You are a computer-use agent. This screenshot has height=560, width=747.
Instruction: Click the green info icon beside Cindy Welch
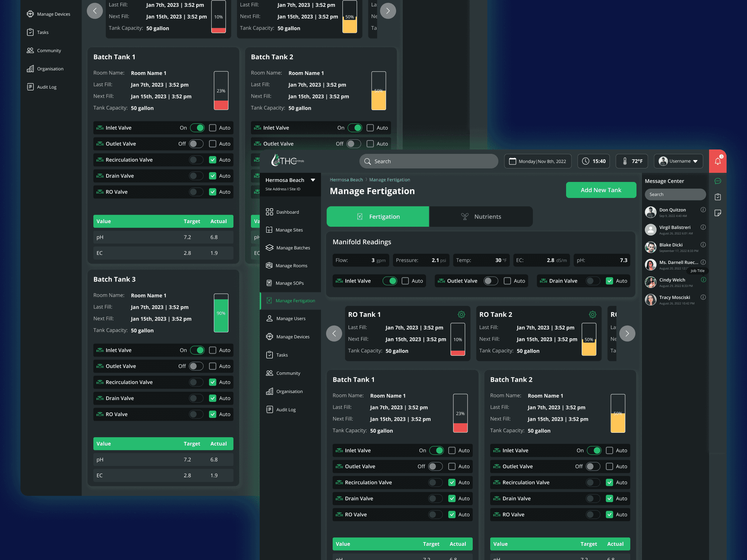click(x=704, y=280)
